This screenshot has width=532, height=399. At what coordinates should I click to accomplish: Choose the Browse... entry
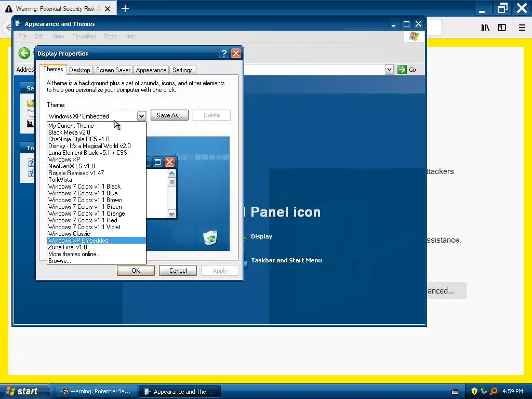(97, 261)
